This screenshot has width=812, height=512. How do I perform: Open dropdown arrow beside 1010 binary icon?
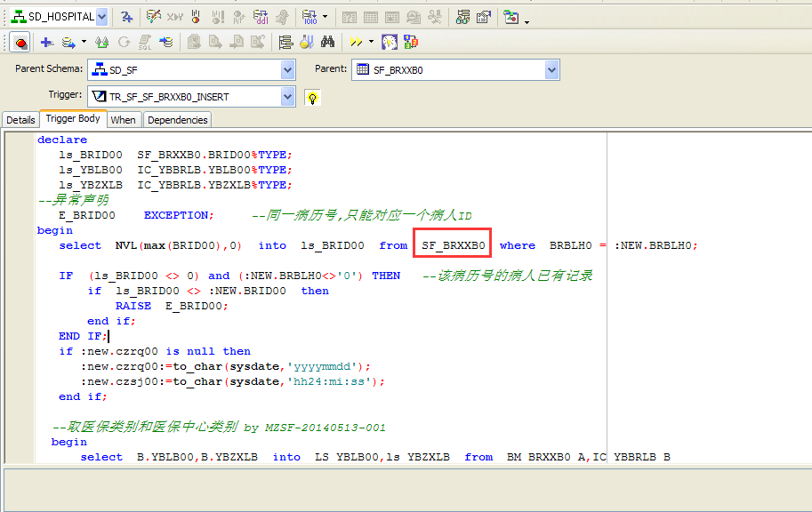325,17
